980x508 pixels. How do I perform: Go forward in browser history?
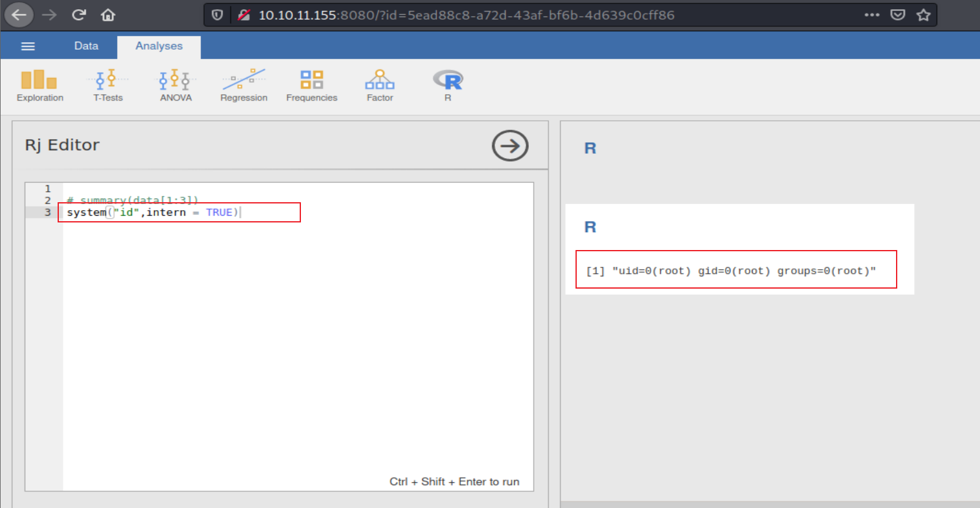tap(49, 15)
